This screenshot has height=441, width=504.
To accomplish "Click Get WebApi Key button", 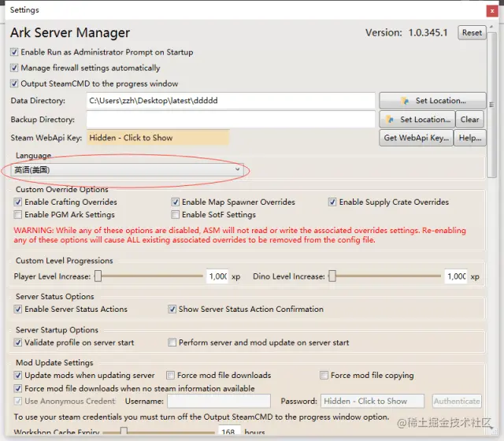I will [x=417, y=138].
